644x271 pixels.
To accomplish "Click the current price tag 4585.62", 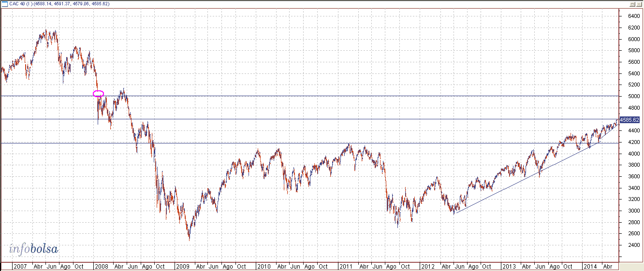I will click(629, 120).
